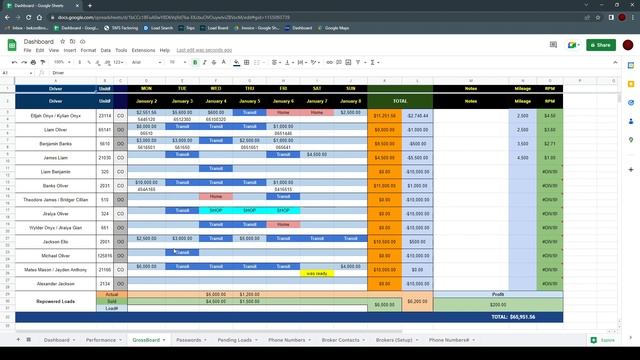Click the Explore button
Image resolution: width=640 pixels, height=360 pixels.
tap(602, 340)
